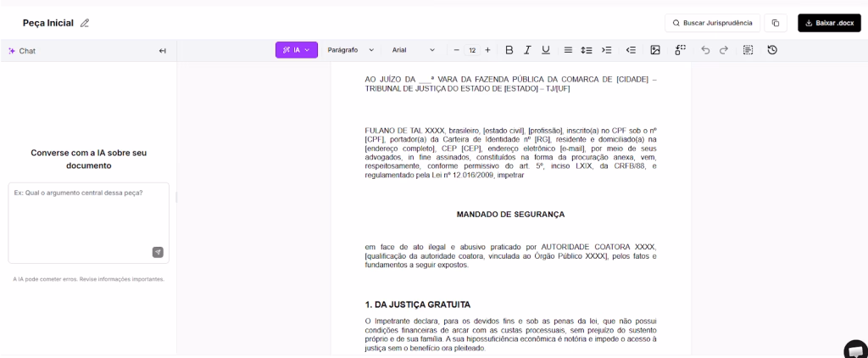Image resolution: width=868 pixels, height=358 pixels.
Task: Decrease font size with minus button
Action: (x=457, y=50)
